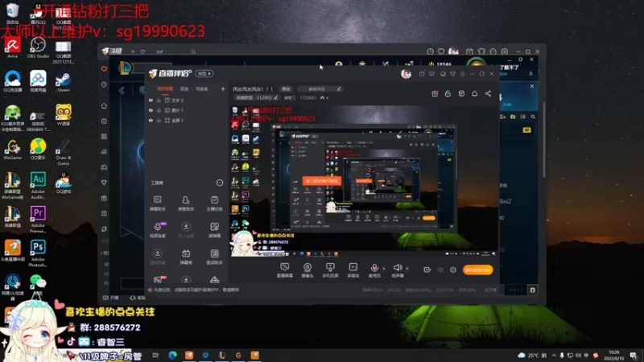Select 文本 2 source row

click(x=187, y=100)
